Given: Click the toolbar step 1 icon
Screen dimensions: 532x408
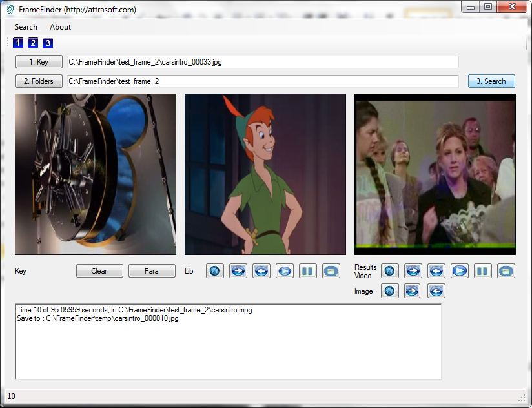Looking at the screenshot, I should [x=18, y=43].
